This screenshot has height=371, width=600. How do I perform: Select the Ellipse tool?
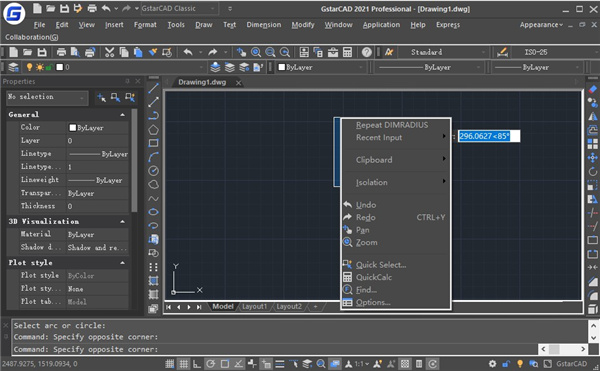tap(153, 212)
